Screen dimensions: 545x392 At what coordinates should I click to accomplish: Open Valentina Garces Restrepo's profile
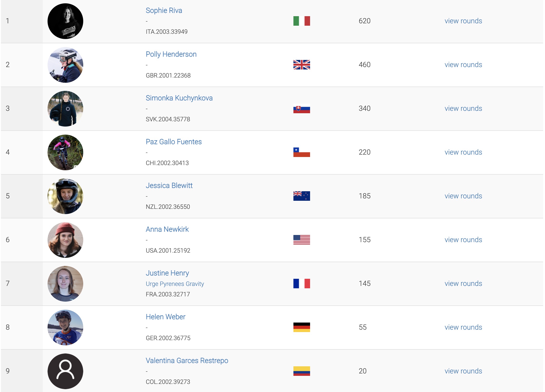click(187, 360)
